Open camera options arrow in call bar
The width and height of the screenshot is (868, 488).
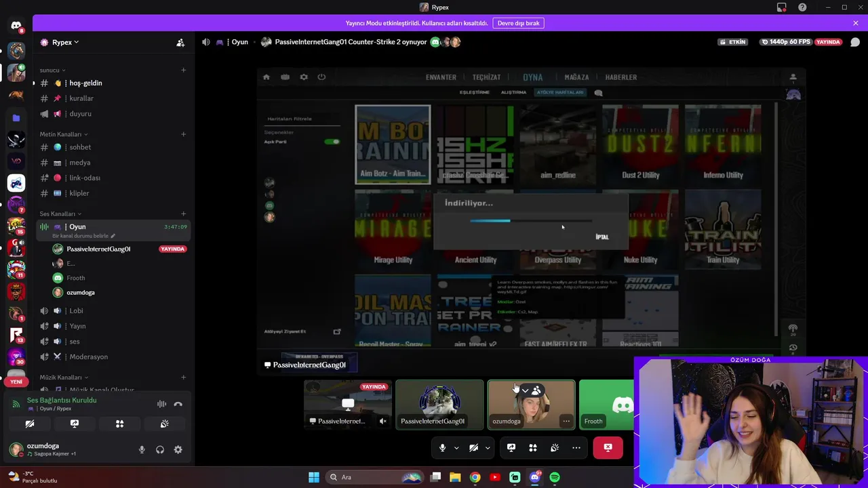(x=488, y=448)
